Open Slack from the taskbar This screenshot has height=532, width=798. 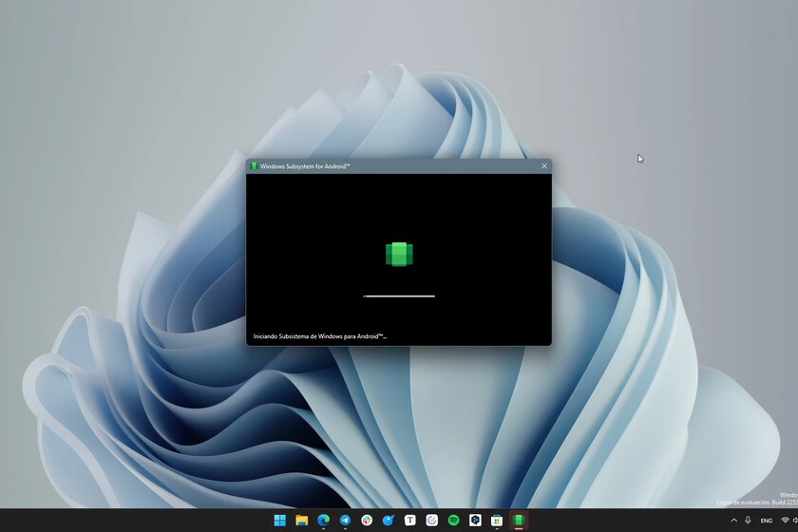pyautogui.click(x=367, y=520)
